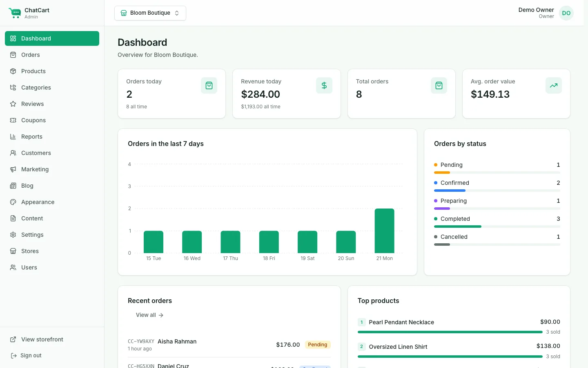Click the Avg. order value trend icon
588x368 pixels.
(554, 85)
